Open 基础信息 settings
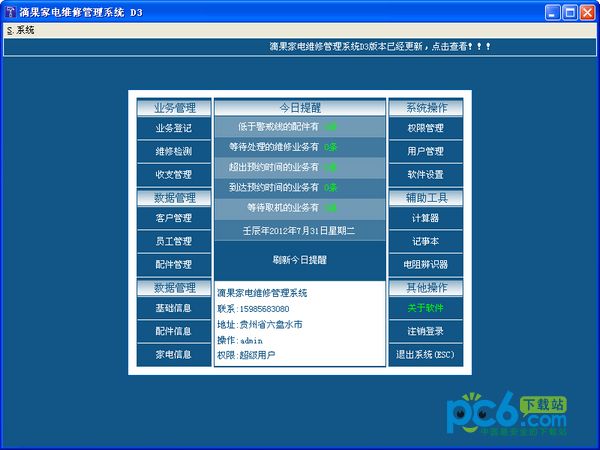The height and width of the screenshot is (450, 600). click(x=174, y=308)
